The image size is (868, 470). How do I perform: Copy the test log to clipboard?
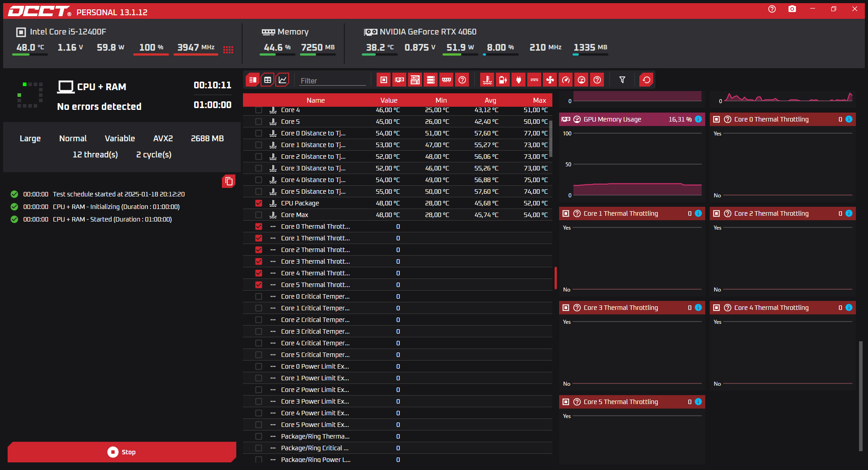229,181
